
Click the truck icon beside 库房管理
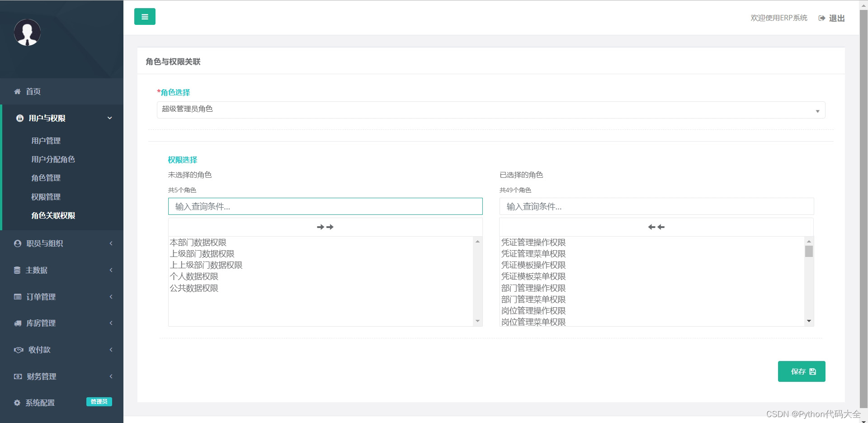(18, 323)
